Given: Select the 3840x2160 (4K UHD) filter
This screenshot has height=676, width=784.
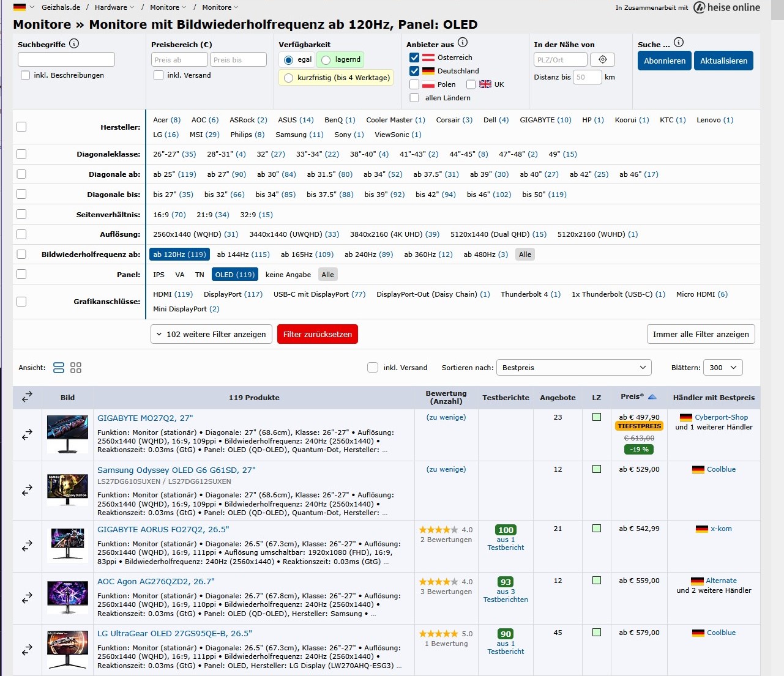Looking at the screenshot, I should pyautogui.click(x=395, y=234).
